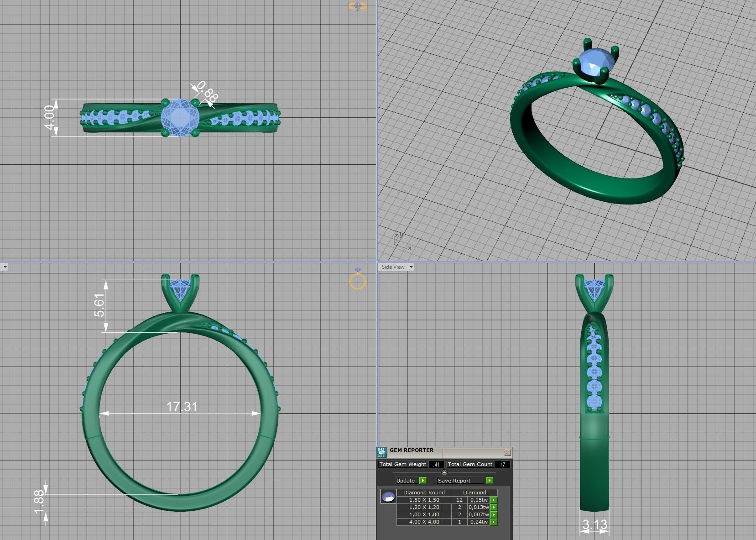Click the GEM REPORTER title bar text

tap(411, 451)
